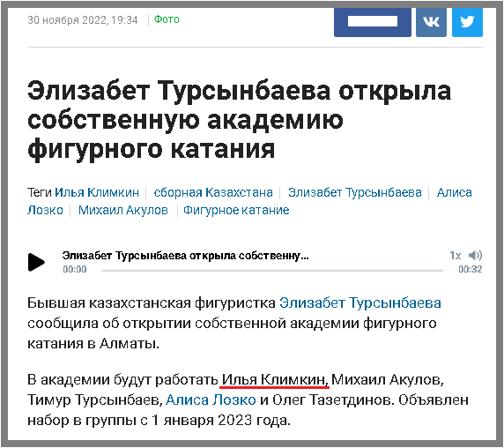Open the сборная Казахстана tag
The width and height of the screenshot is (504, 448).
tap(213, 192)
